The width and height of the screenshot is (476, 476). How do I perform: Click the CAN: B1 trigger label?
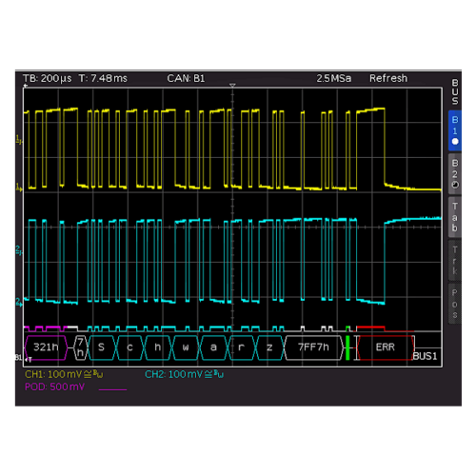point(186,78)
